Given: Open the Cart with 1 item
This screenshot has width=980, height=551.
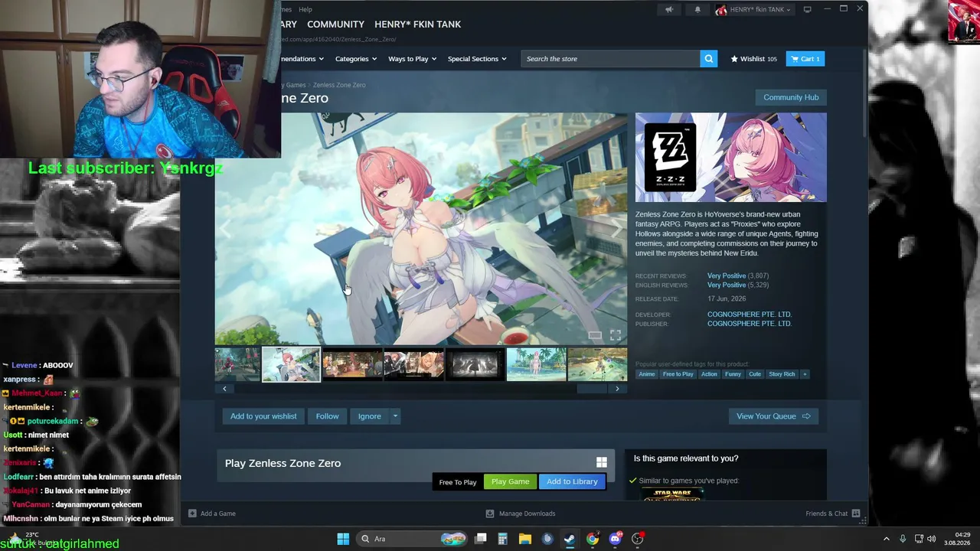Looking at the screenshot, I should [805, 59].
